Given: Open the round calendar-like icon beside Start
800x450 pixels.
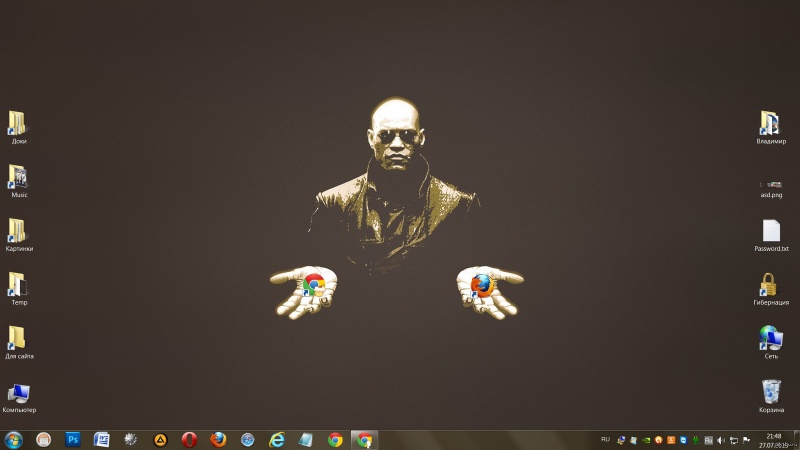Looking at the screenshot, I should point(44,439).
